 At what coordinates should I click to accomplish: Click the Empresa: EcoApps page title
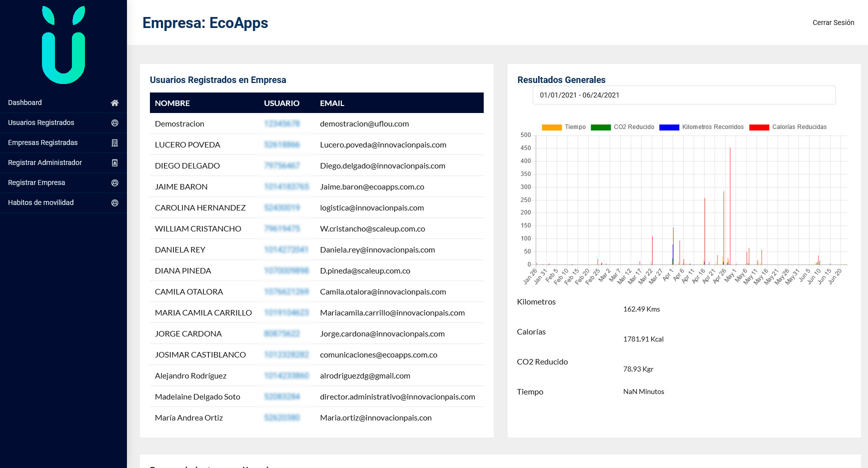tap(205, 22)
